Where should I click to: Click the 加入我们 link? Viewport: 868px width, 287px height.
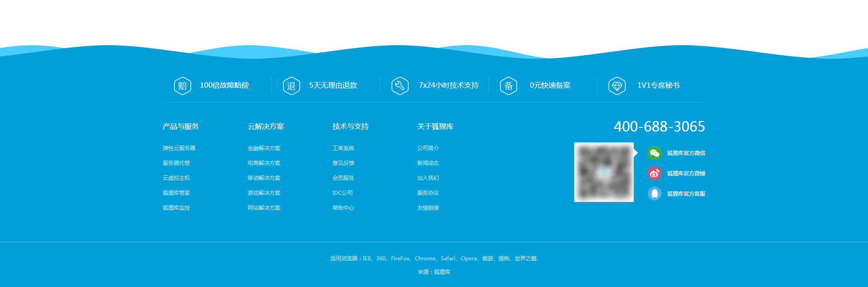pyautogui.click(x=428, y=178)
